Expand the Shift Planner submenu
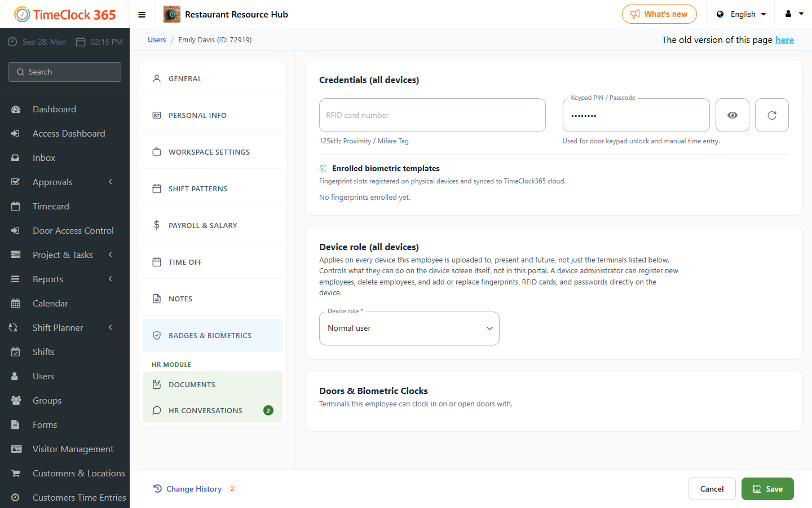The image size is (812, 508). (65, 327)
